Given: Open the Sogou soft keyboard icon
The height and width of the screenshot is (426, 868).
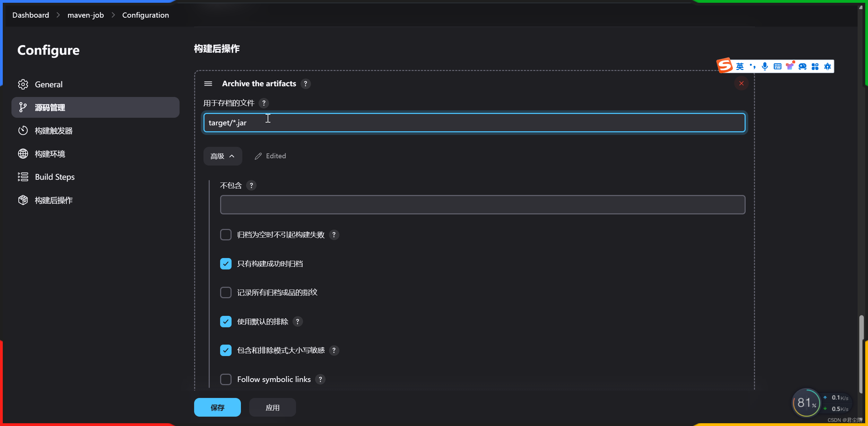Looking at the screenshot, I should click(777, 66).
